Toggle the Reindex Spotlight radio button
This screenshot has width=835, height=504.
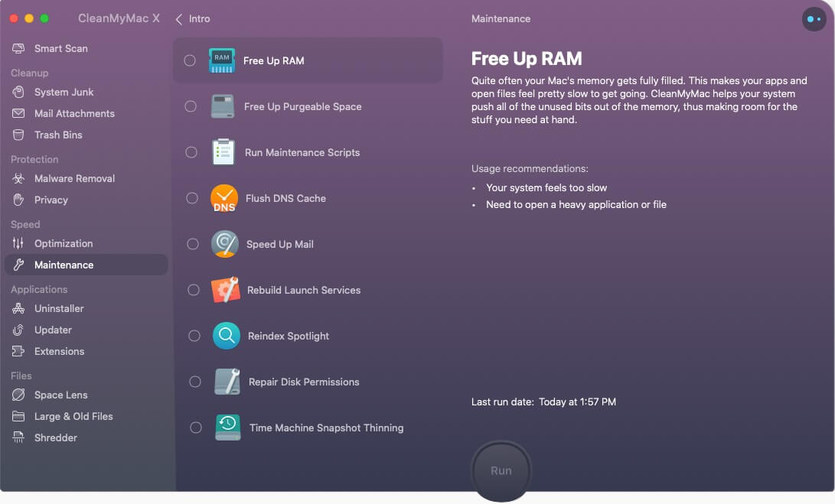tap(194, 336)
